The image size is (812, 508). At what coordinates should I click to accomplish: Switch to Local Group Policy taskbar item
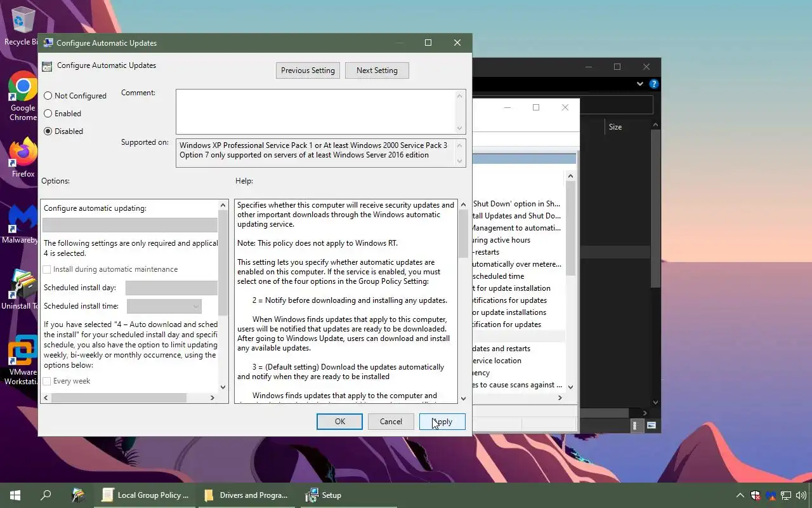pos(145,495)
